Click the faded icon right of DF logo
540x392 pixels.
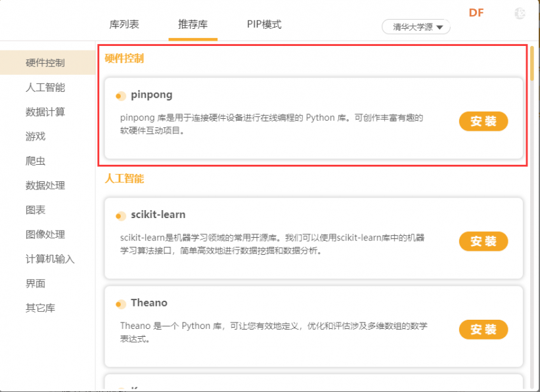tap(520, 13)
